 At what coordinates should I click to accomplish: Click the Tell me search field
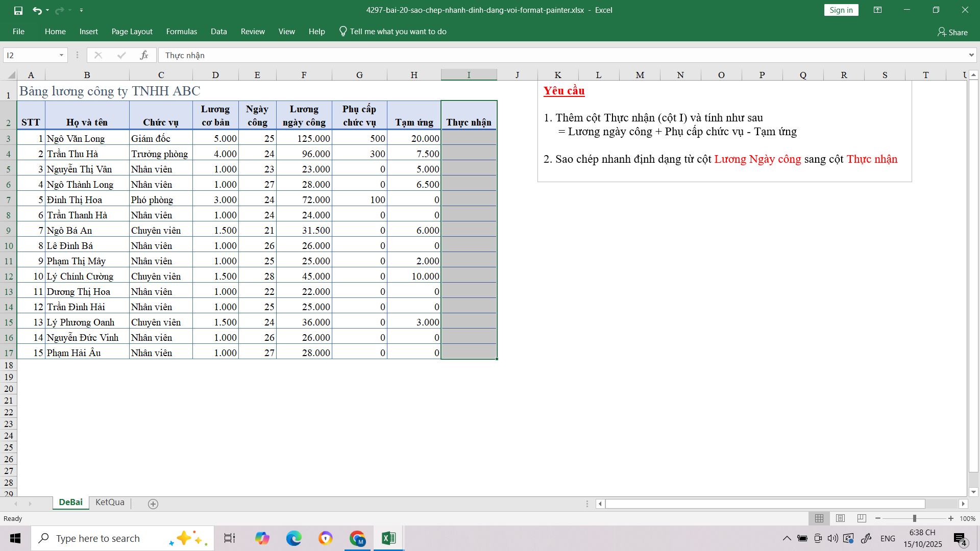(398, 32)
